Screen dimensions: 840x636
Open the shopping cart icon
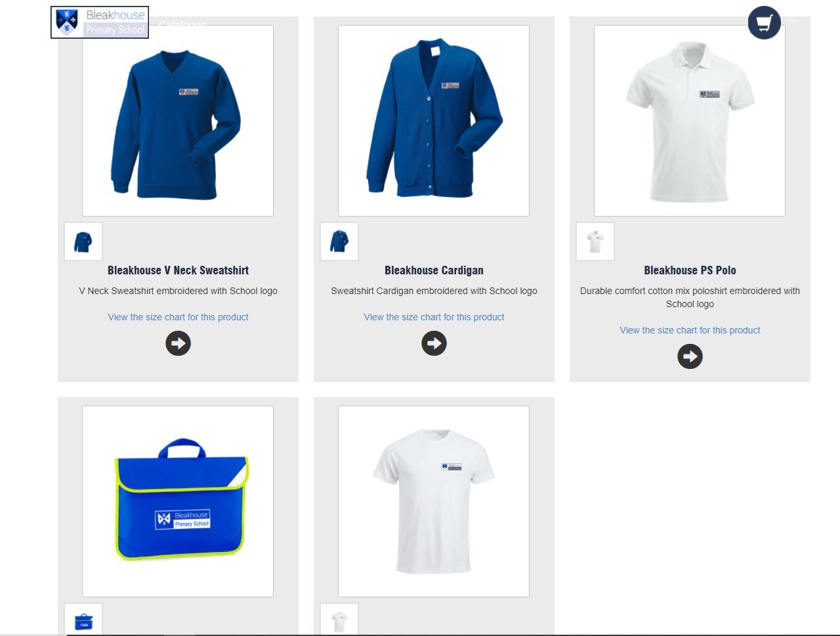coord(765,23)
